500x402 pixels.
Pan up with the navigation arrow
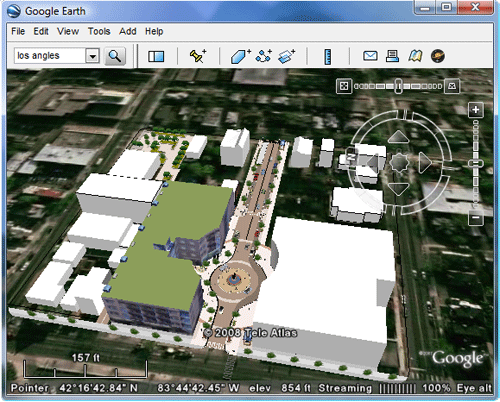[399, 137]
